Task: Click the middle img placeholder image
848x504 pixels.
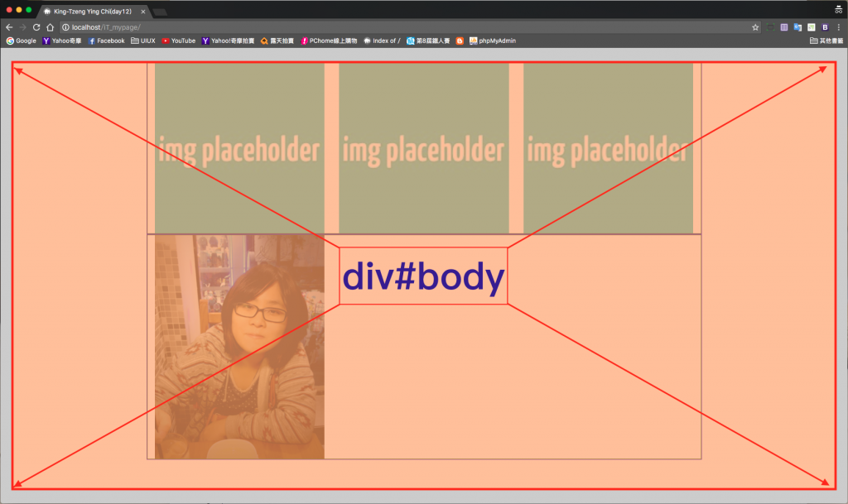Action: click(423, 148)
